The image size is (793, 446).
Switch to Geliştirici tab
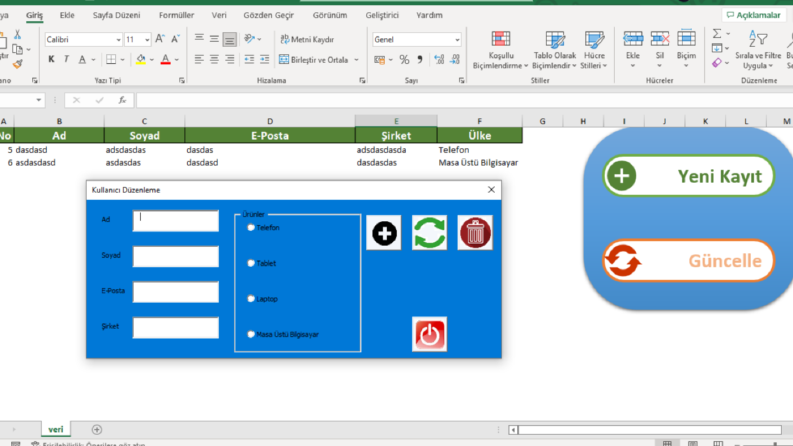(x=382, y=15)
